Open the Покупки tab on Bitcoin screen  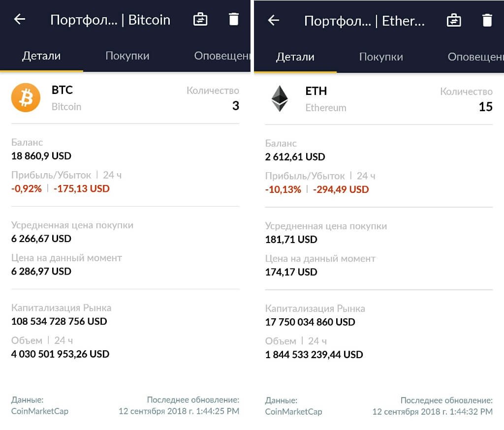coord(127,56)
